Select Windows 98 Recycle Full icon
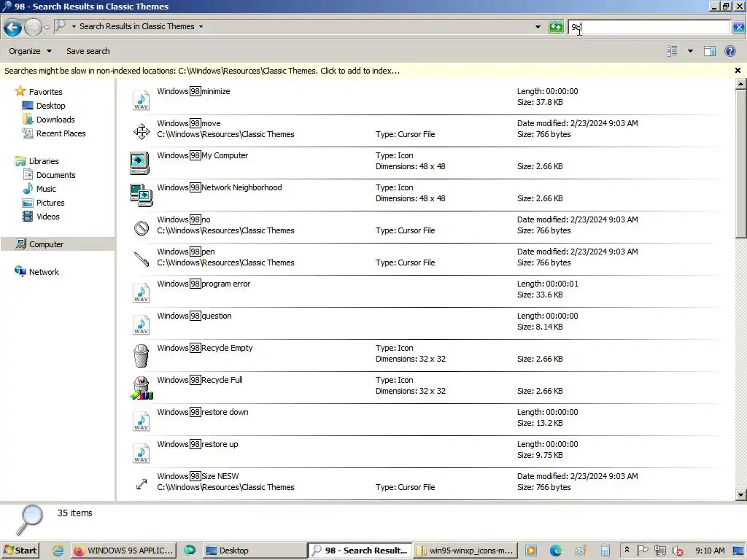Screen dimensions: 747x560 (142, 388)
